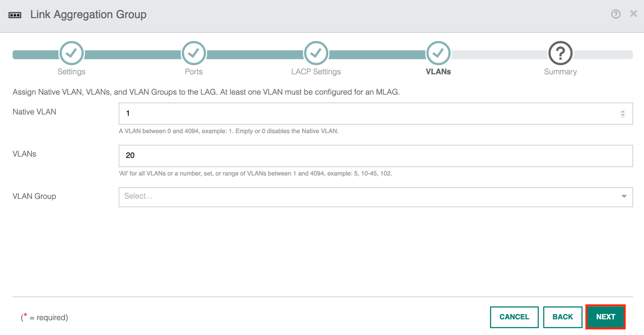Click the LACP Settings step checkmark icon
This screenshot has width=644, height=335.
point(316,52)
